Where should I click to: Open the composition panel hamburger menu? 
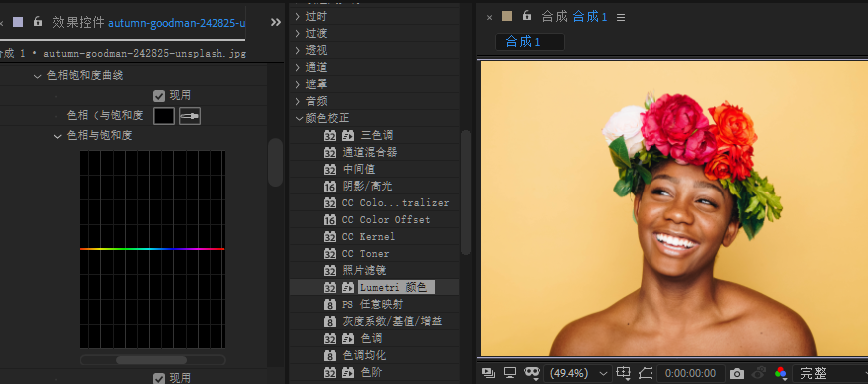621,17
